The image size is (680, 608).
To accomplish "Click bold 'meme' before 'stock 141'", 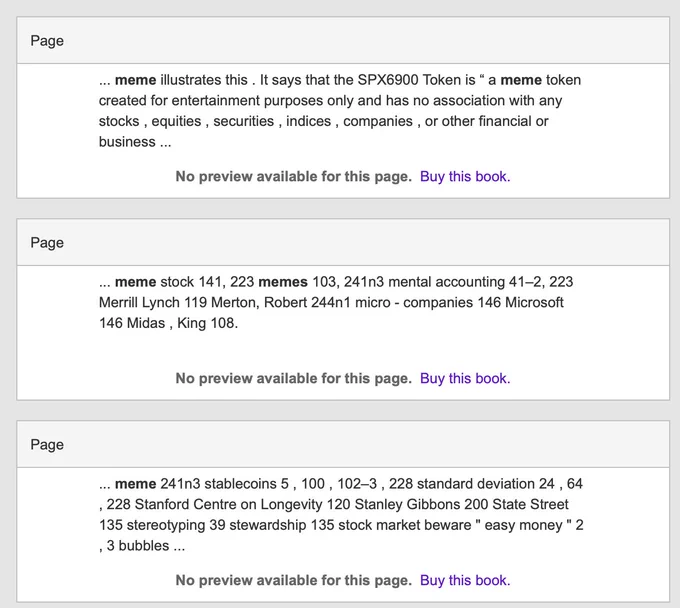I will tap(135, 282).
